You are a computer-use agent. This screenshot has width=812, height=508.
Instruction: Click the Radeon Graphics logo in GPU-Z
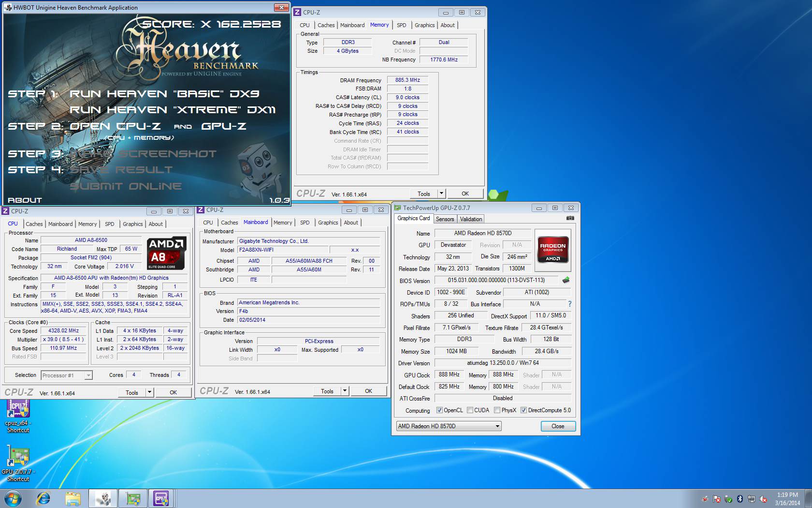(552, 250)
